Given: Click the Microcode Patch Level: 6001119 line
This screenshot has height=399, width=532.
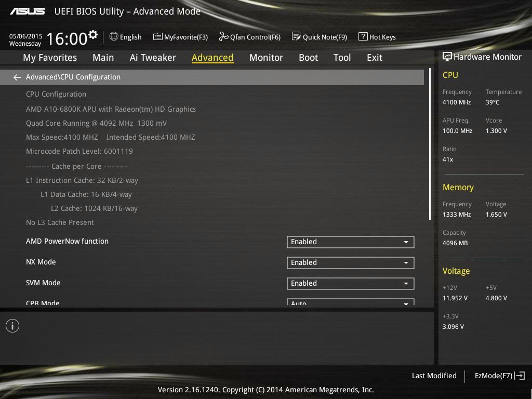Looking at the screenshot, I should [x=79, y=151].
